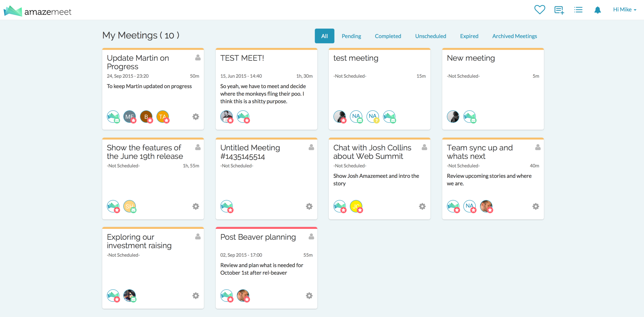644x317 pixels.
Task: Open Exploring our investment raising card
Action: 139,241
